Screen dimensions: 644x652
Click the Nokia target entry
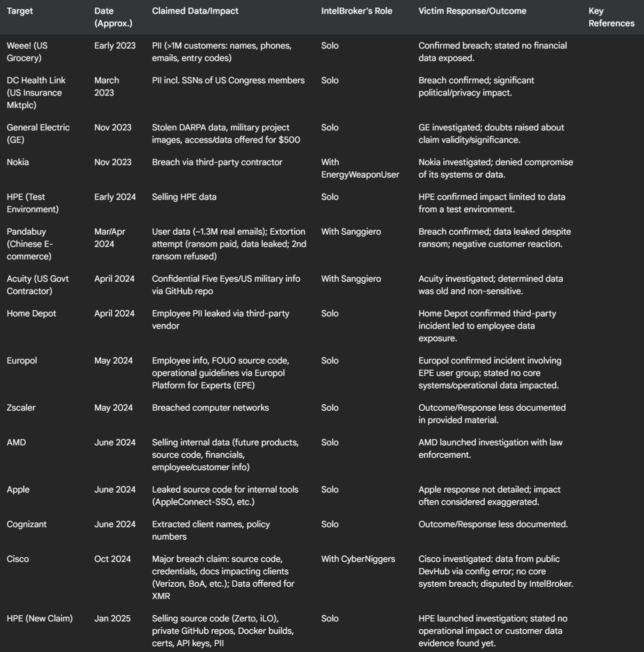click(x=18, y=162)
